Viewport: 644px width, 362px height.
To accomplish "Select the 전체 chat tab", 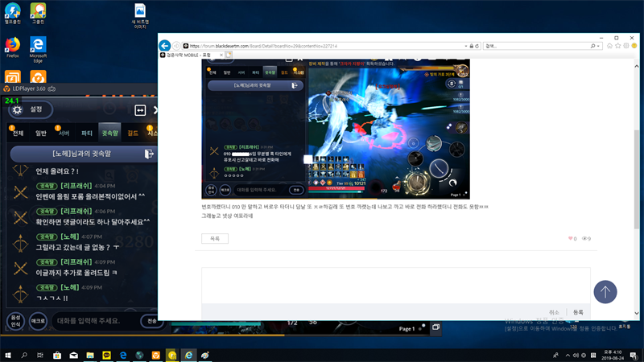I will (18, 133).
